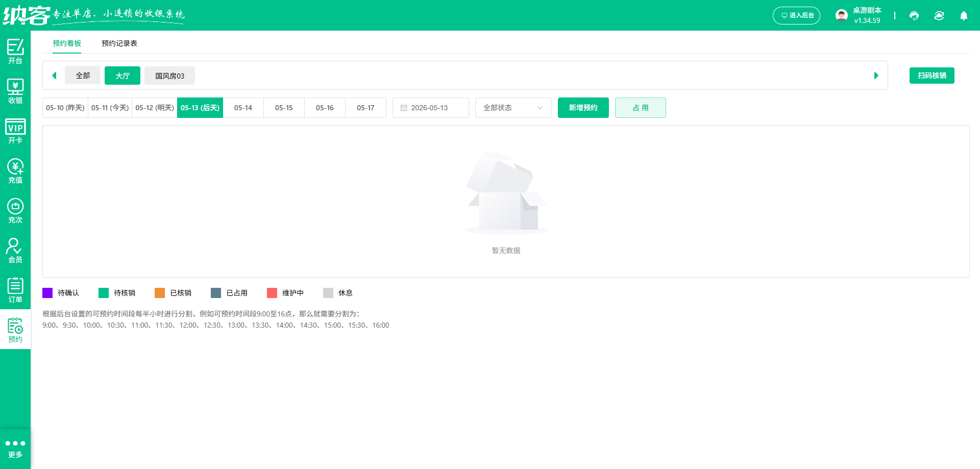Screen dimensions: 980x469
Task: Select date 05-15
Action: click(x=284, y=108)
